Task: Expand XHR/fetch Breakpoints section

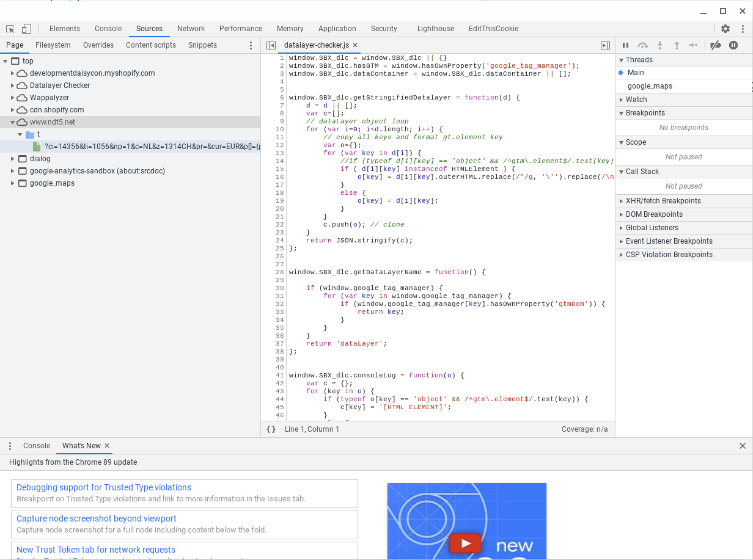Action: coord(663,201)
